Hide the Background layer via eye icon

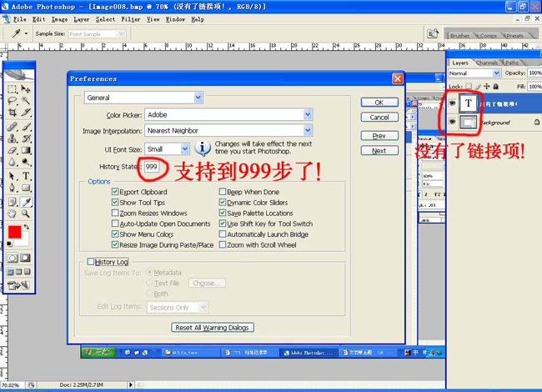452,122
